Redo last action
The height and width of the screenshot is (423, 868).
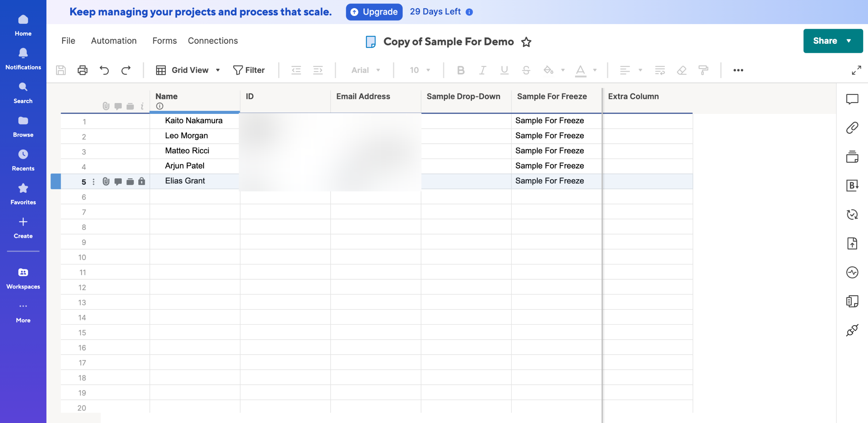tap(126, 70)
